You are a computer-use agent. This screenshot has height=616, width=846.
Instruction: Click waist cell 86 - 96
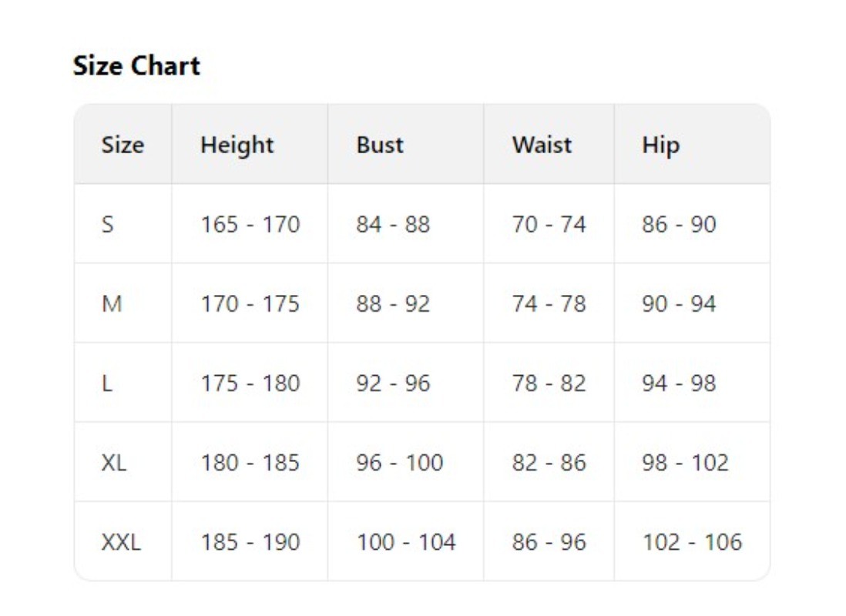(549, 541)
